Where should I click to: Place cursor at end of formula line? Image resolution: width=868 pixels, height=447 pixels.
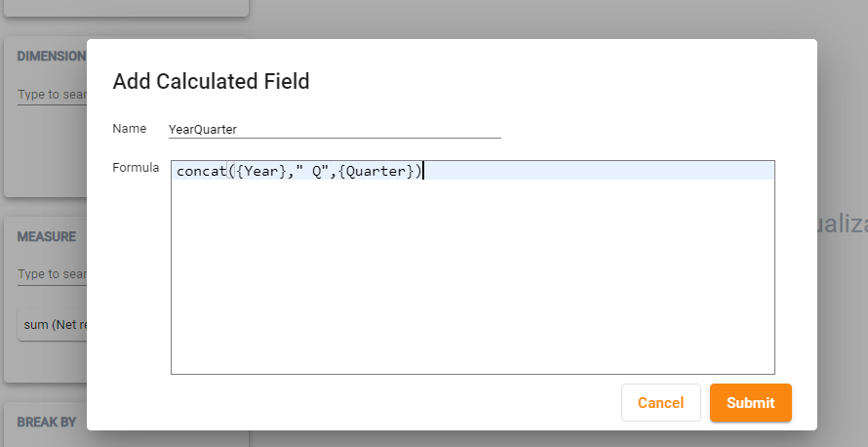[x=423, y=172]
